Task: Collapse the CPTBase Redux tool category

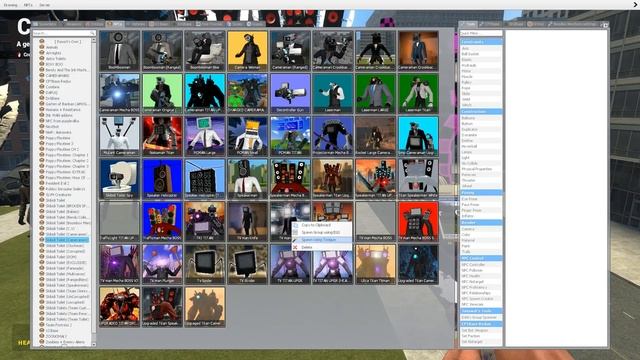Action: 481,324
